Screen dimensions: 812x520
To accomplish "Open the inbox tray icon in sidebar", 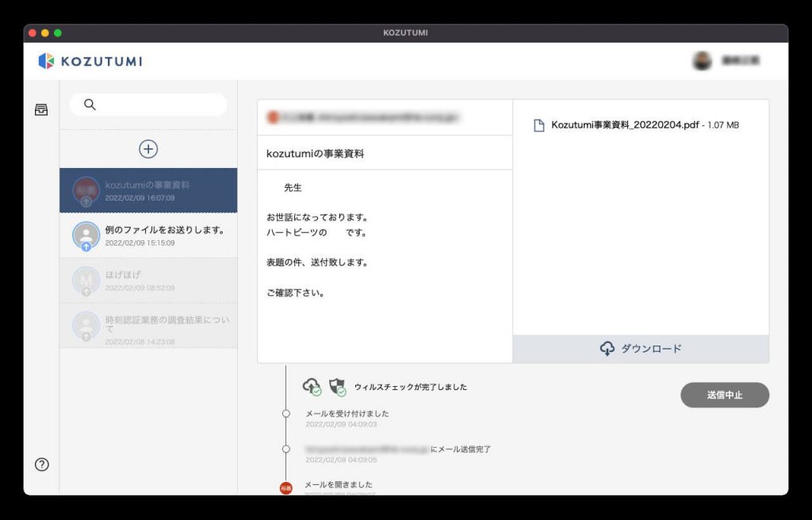I will (x=41, y=109).
